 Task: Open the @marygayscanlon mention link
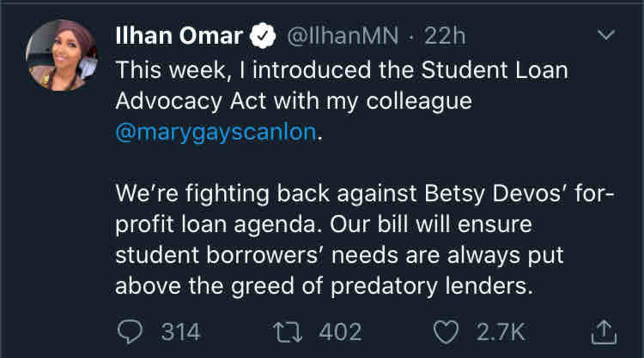click(215, 133)
